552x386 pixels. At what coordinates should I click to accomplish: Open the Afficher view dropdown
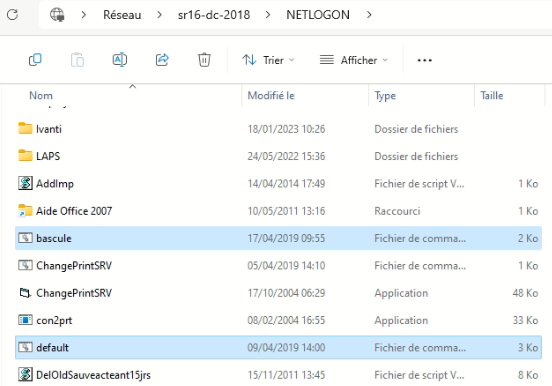(x=354, y=60)
